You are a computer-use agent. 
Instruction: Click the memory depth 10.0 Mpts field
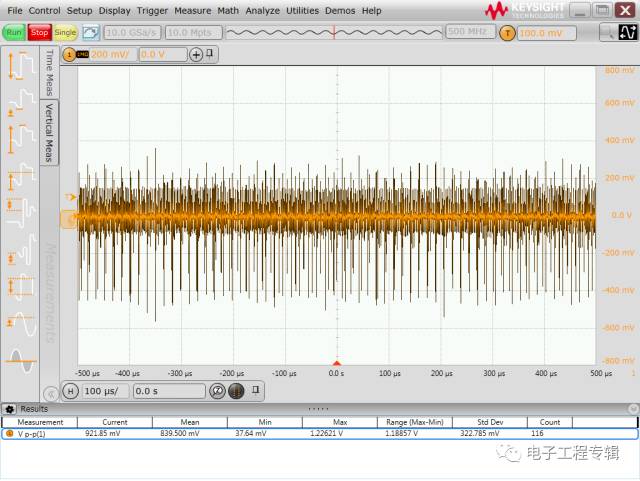[194, 33]
